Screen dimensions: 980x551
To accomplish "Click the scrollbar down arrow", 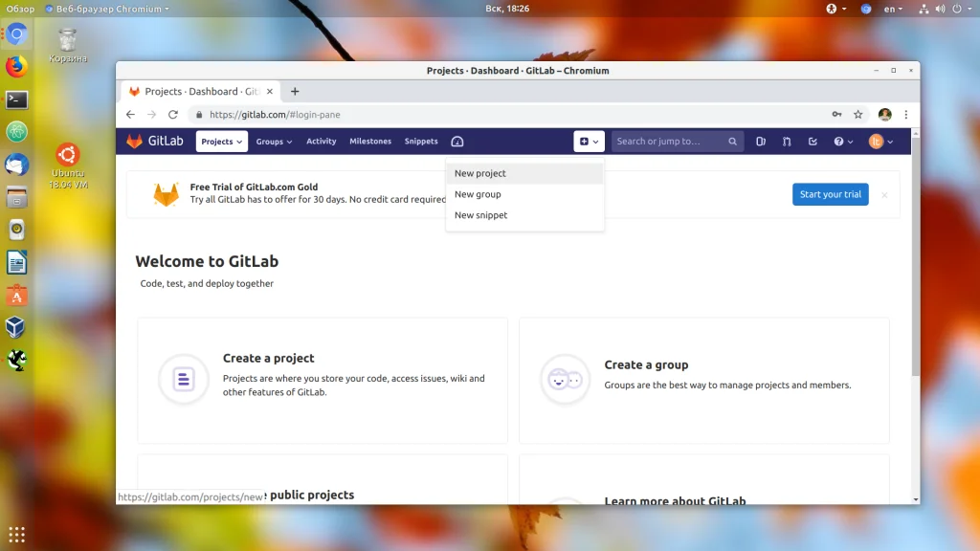I will pos(916,499).
